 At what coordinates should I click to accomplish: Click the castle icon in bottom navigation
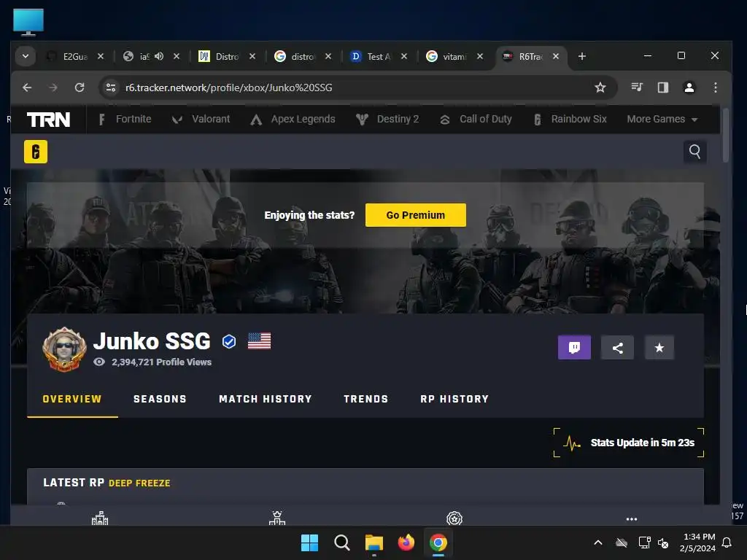[x=100, y=518]
